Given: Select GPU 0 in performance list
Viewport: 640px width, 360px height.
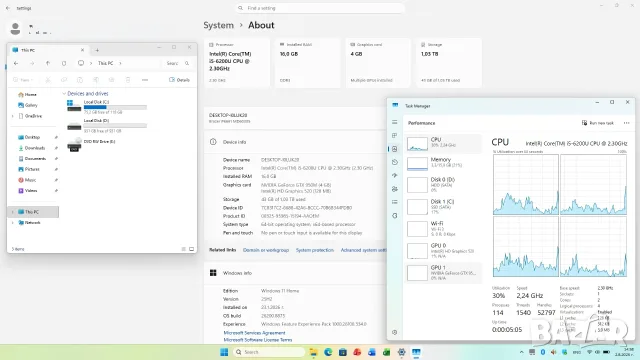Looking at the screenshot, I should pos(444,251).
